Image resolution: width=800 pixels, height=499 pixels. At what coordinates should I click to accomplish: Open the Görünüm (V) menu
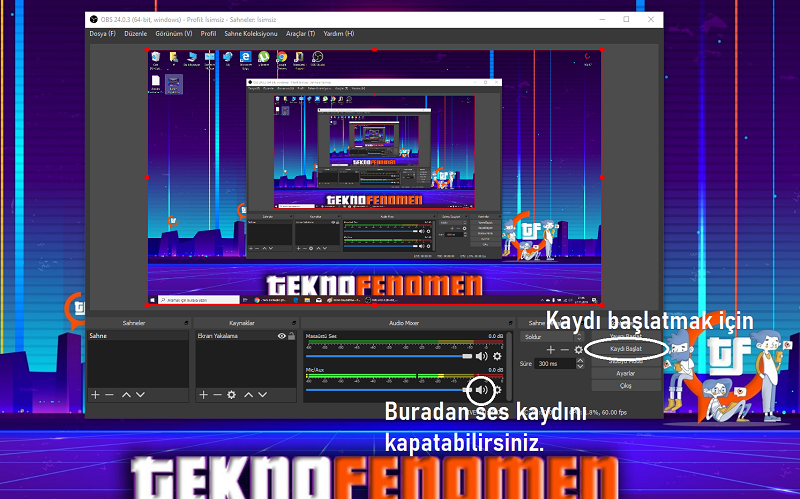[x=174, y=34]
